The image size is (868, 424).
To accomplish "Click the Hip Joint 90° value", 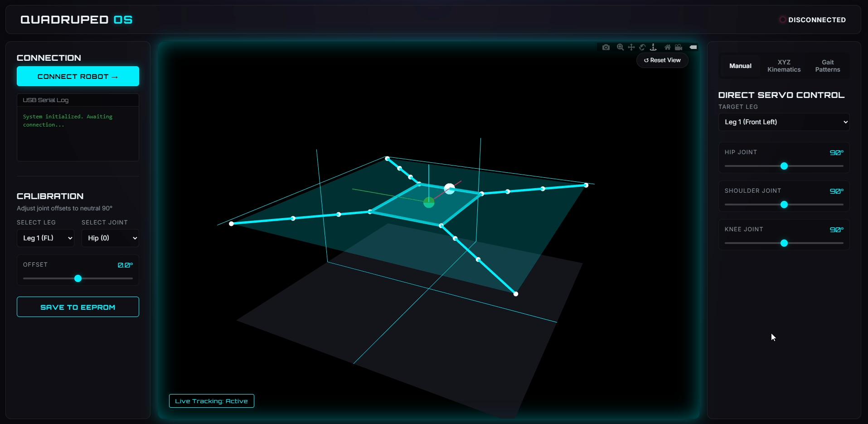I will coord(837,153).
